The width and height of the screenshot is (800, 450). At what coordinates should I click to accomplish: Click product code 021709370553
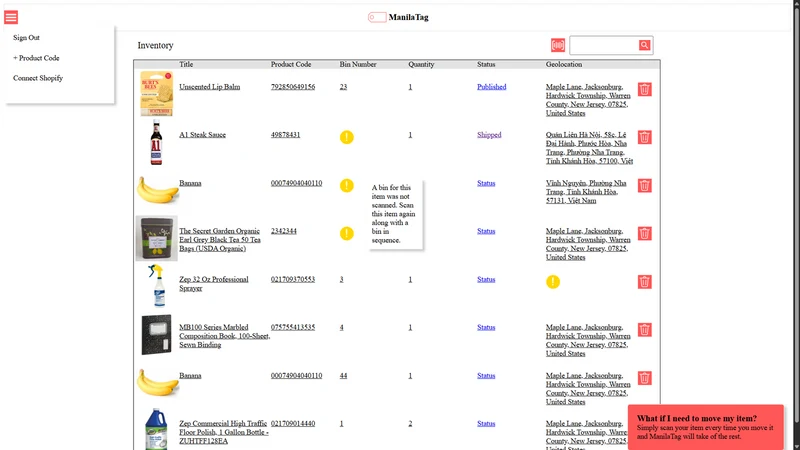(x=293, y=279)
